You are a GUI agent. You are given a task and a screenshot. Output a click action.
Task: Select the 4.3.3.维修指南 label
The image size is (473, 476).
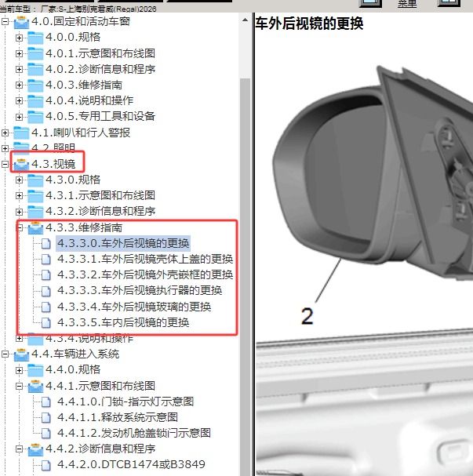[84, 227]
